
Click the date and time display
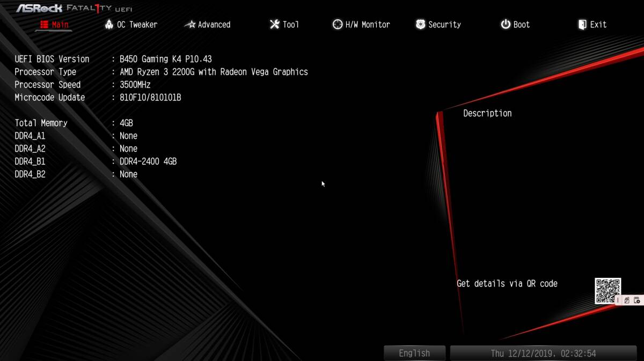click(x=543, y=353)
